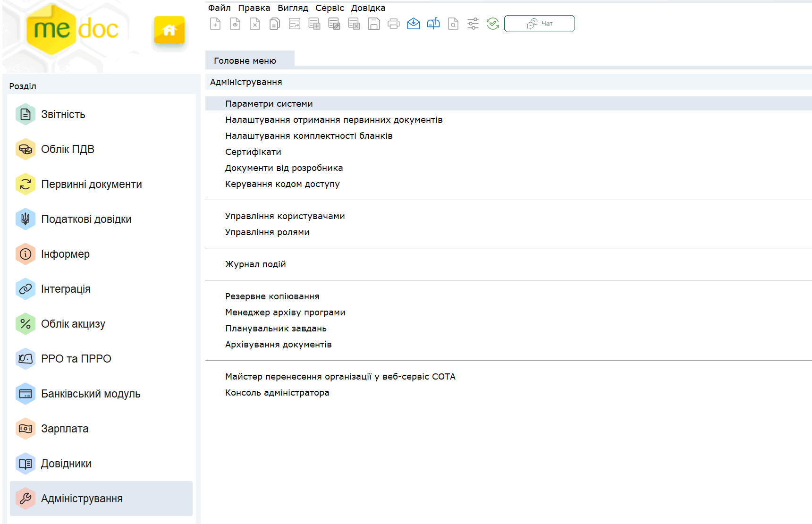The image size is (812, 524).
Task: Click the green check-sync toolbar icon
Action: coord(492,24)
